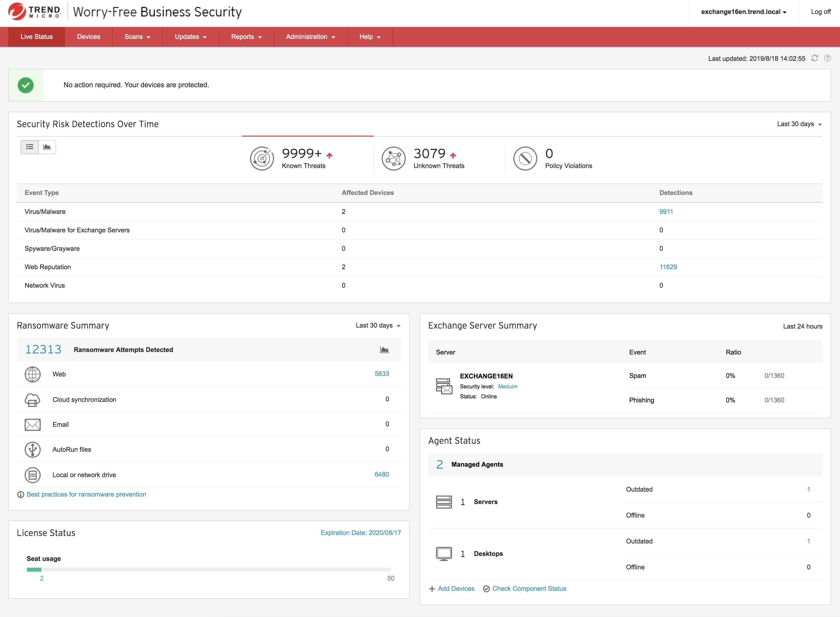
Task: Open Web ransomware count 5833
Action: click(382, 374)
